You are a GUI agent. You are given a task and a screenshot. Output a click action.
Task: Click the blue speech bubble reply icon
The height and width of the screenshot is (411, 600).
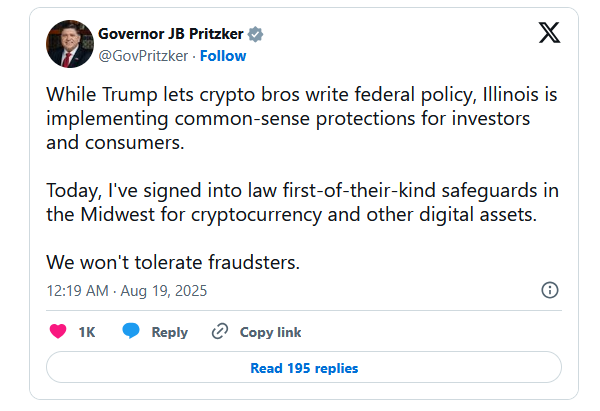click(131, 331)
